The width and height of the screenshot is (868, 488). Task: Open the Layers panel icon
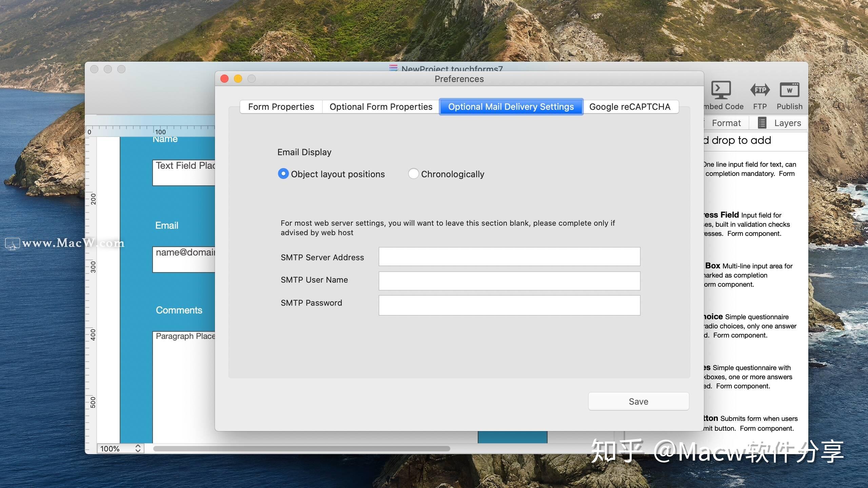(x=762, y=123)
